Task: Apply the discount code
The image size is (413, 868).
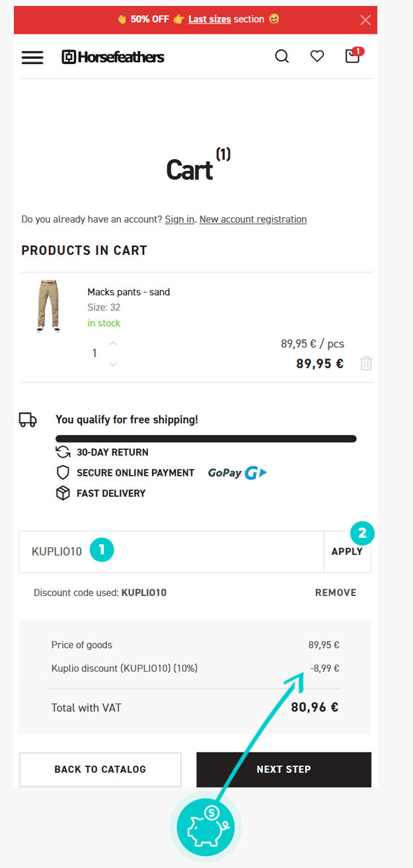Action: point(347,552)
